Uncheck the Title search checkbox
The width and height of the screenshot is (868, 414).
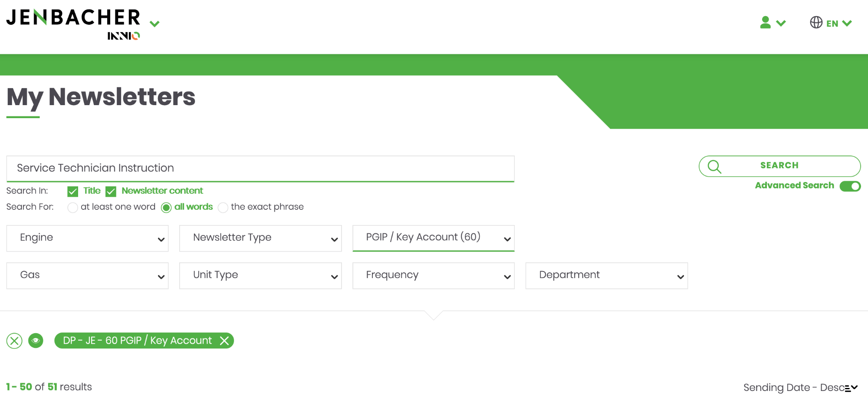[73, 192]
